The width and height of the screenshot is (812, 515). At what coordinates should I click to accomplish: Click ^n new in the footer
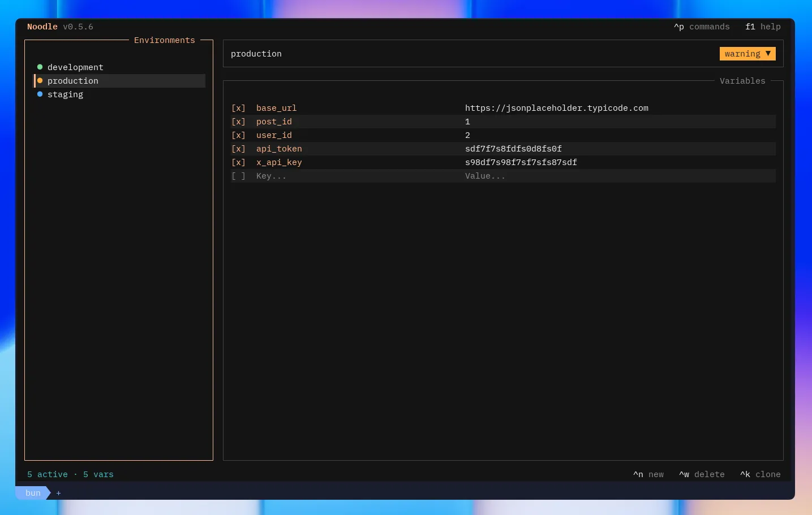[648, 474]
